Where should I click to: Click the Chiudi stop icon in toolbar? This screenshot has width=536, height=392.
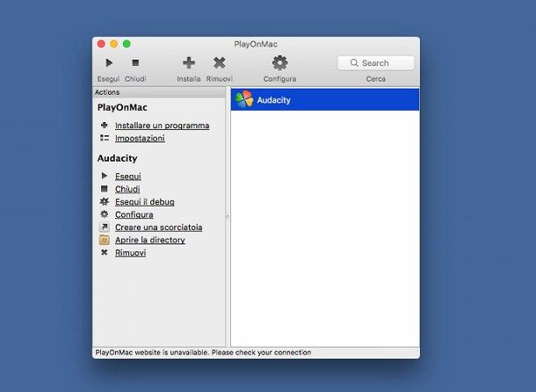point(135,63)
